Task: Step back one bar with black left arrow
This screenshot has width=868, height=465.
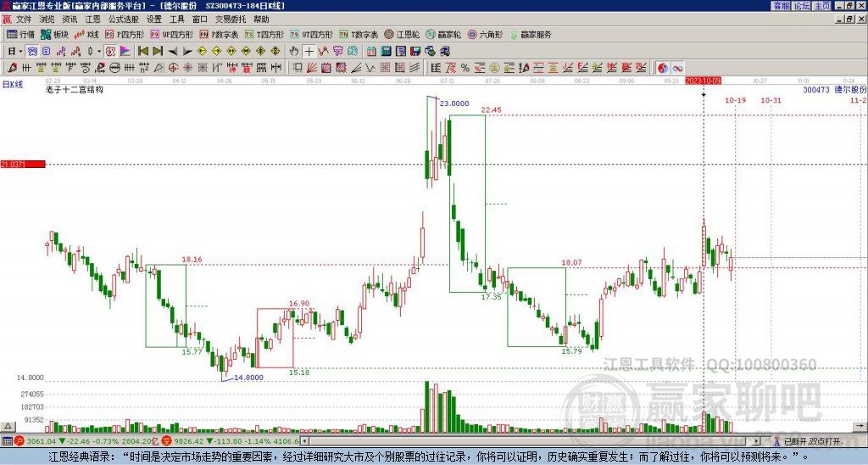Action: pyautogui.click(x=173, y=52)
